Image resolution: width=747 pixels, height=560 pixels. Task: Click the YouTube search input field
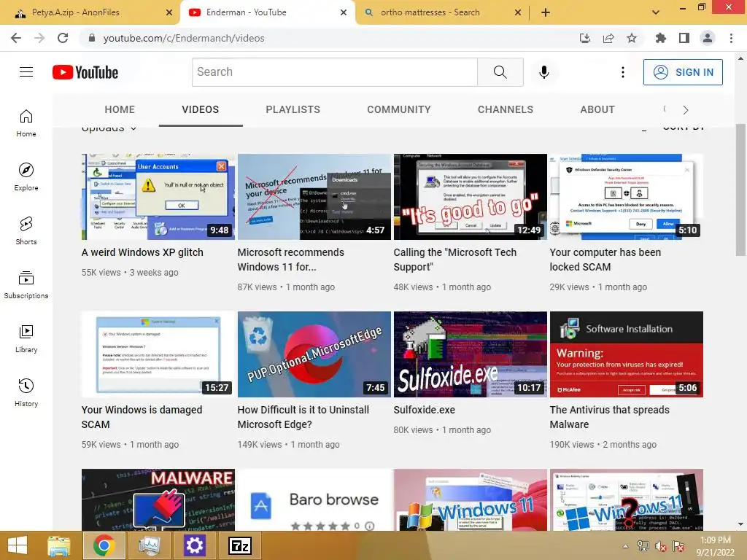click(x=334, y=72)
